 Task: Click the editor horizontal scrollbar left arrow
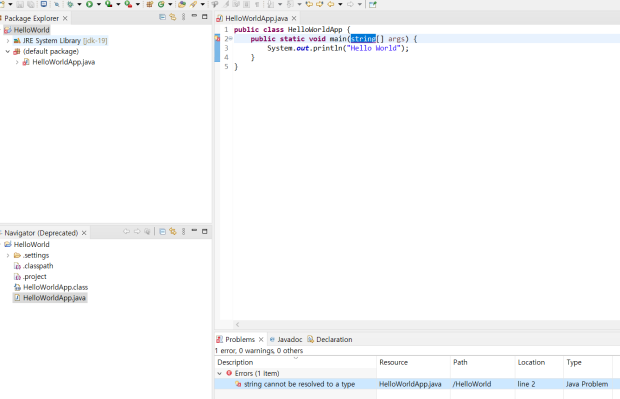click(x=237, y=324)
